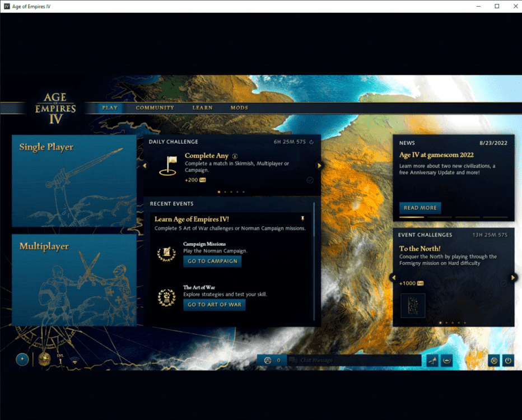Image resolution: width=522 pixels, height=420 pixels.
Task: Click the event challenge reward thumbnail
Action: pyautogui.click(x=413, y=306)
